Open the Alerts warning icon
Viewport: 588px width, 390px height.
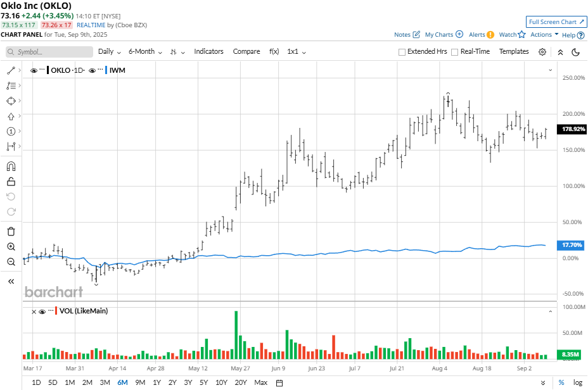click(490, 35)
